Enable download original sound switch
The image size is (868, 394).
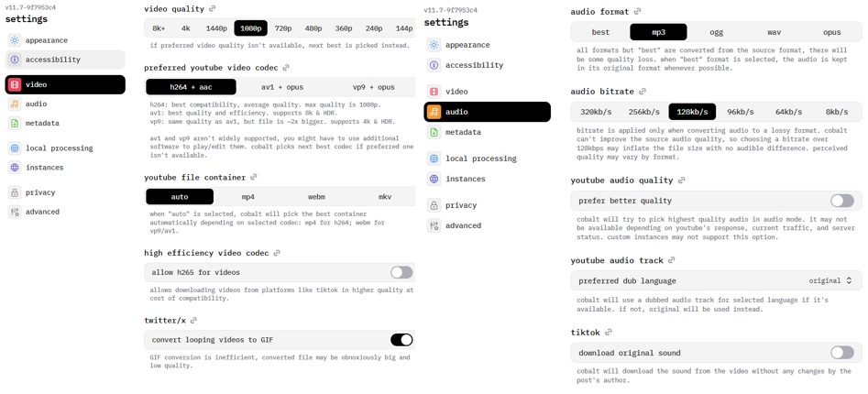pos(842,353)
